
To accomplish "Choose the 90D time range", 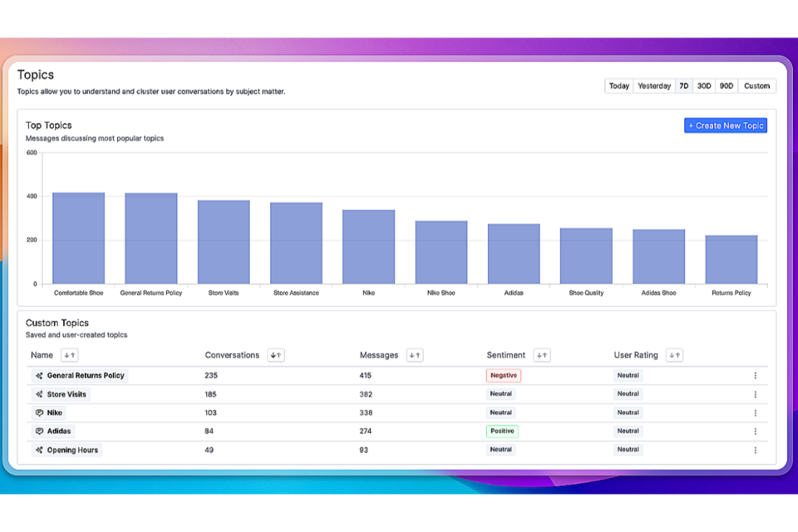I will pyautogui.click(x=727, y=86).
